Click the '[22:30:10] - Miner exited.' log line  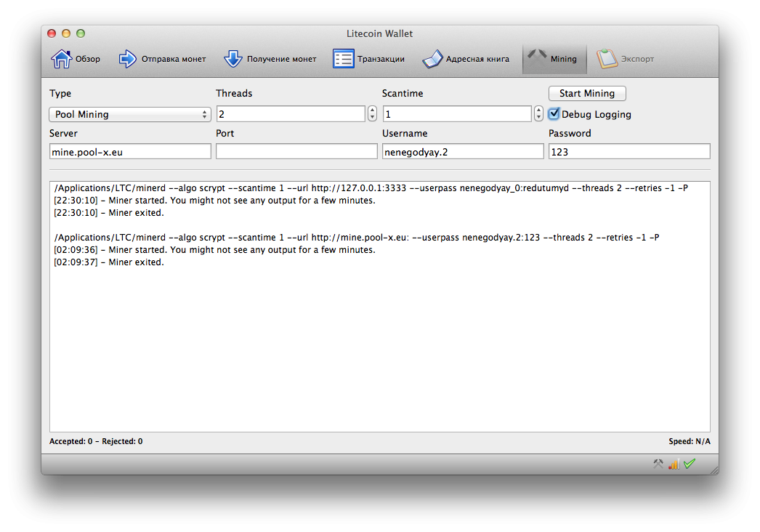[x=109, y=212]
